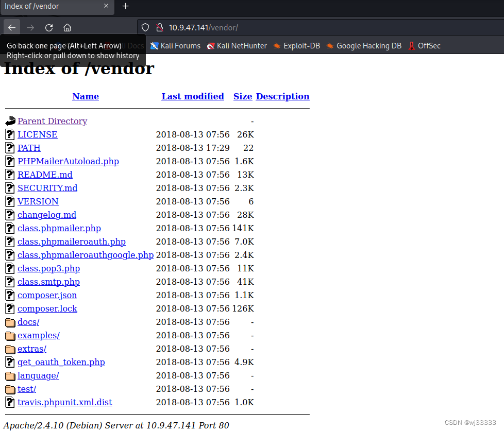Open class.phpmaileroauth.php link
The image size is (504, 431).
(72, 242)
